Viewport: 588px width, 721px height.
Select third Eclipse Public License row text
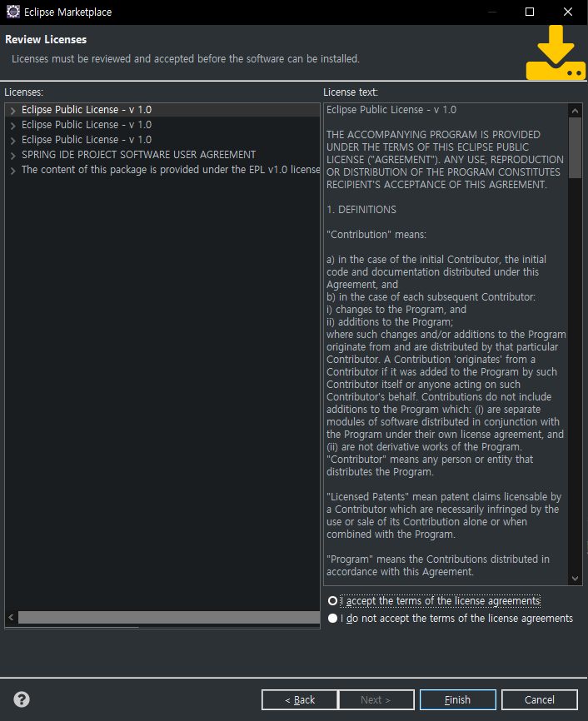click(x=87, y=140)
